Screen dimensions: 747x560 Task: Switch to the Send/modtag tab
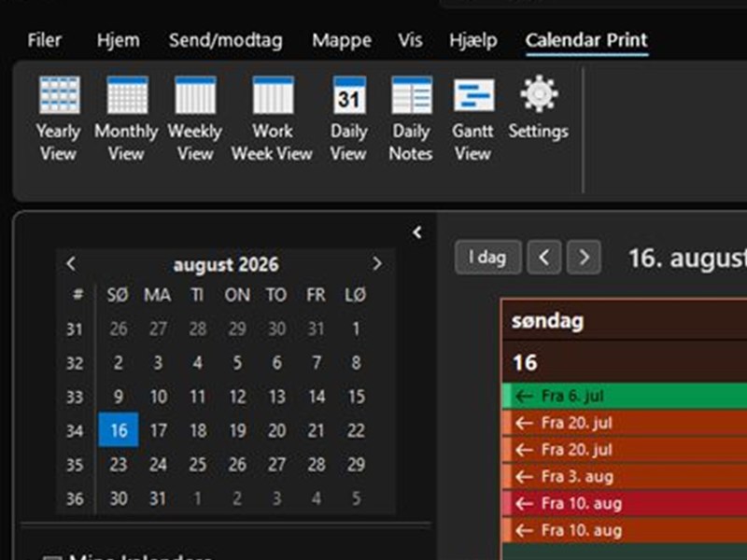226,40
